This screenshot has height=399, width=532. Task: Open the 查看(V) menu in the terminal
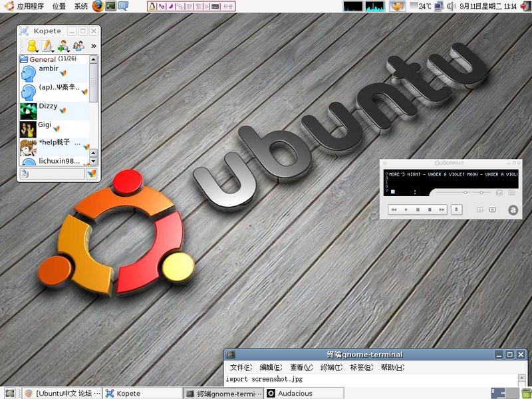click(x=301, y=367)
